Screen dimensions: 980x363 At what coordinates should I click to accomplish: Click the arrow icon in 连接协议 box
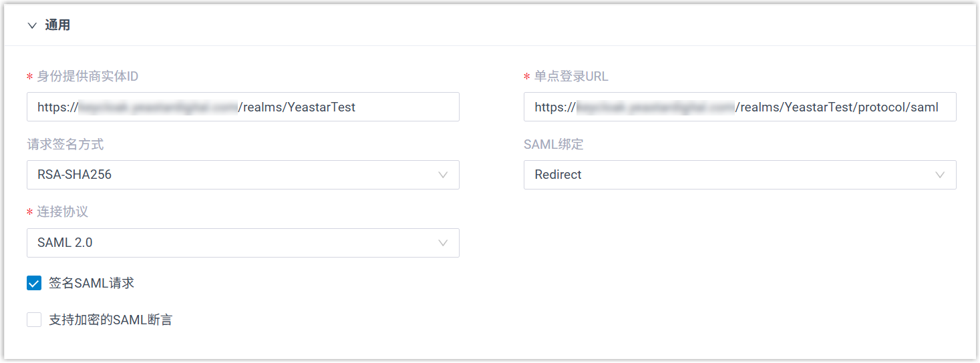[443, 243]
